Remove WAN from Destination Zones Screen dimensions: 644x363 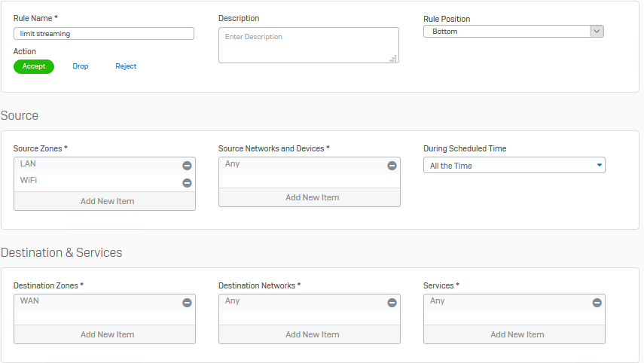point(187,303)
